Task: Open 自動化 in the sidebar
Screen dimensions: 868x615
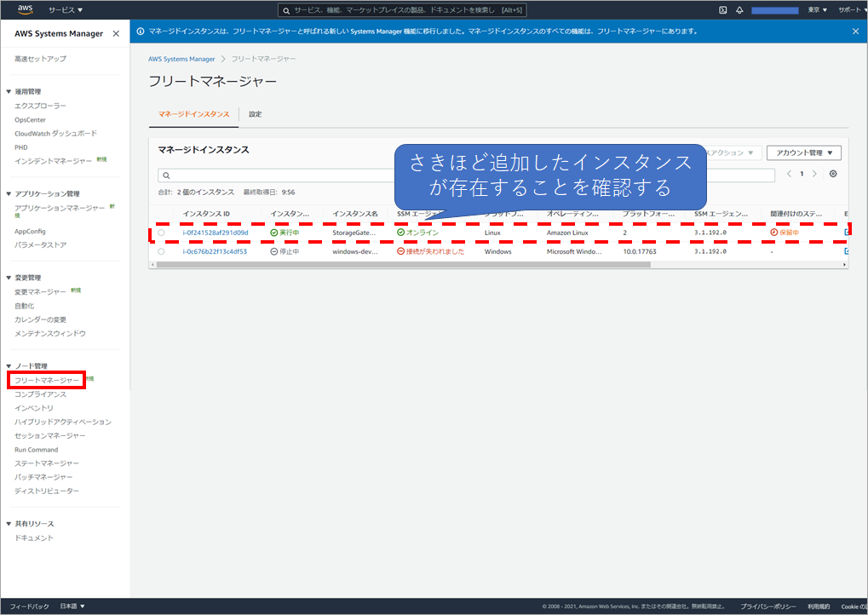Action: (x=25, y=306)
